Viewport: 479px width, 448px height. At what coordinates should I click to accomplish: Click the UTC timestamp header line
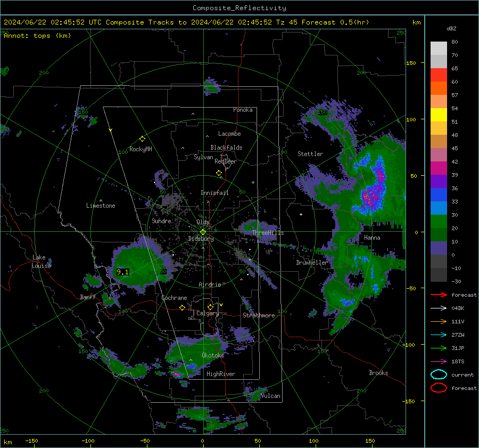click(186, 22)
